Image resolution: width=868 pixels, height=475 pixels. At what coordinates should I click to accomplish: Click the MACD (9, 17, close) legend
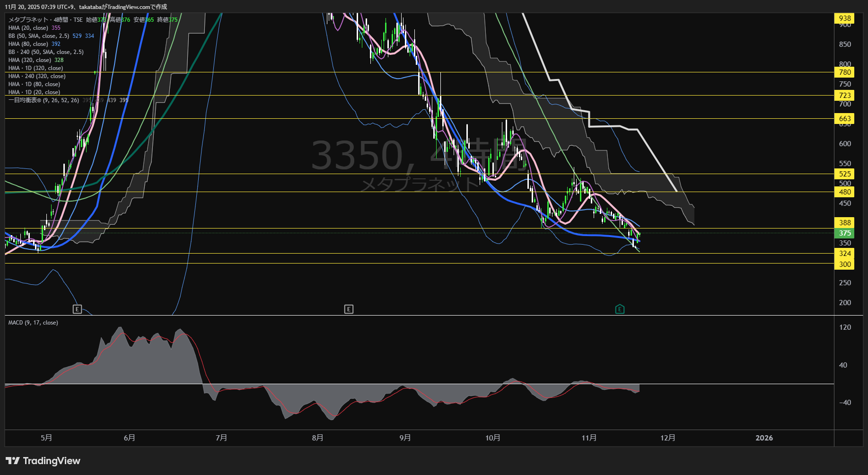coord(33,323)
